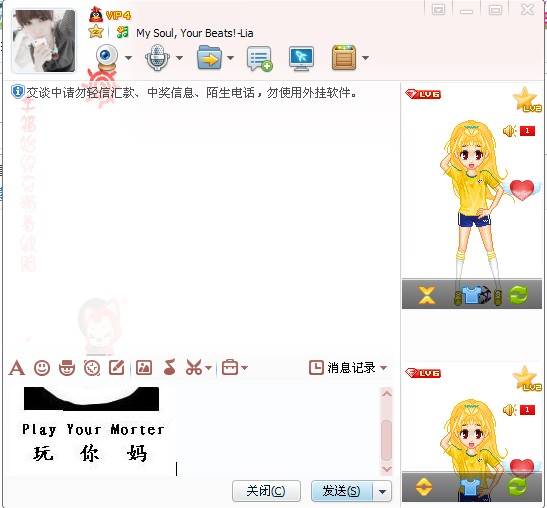Expand the voice call options arrow
This screenshot has height=508, width=547.
[x=179, y=58]
